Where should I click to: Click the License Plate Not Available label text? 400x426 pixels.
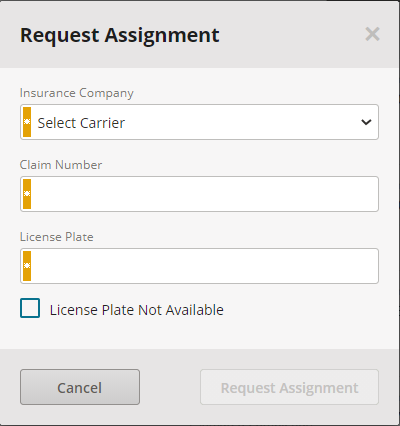[x=137, y=310]
